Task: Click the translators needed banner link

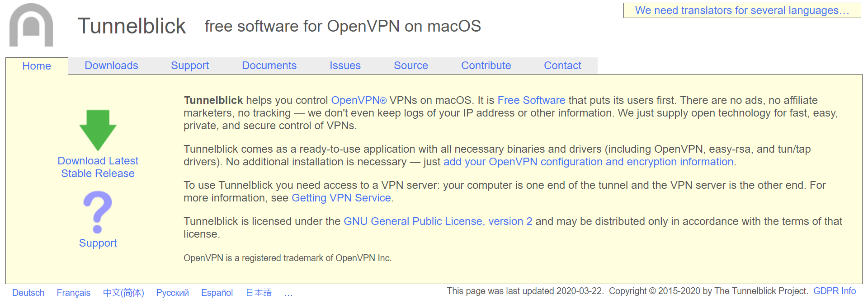Action: 742,10
